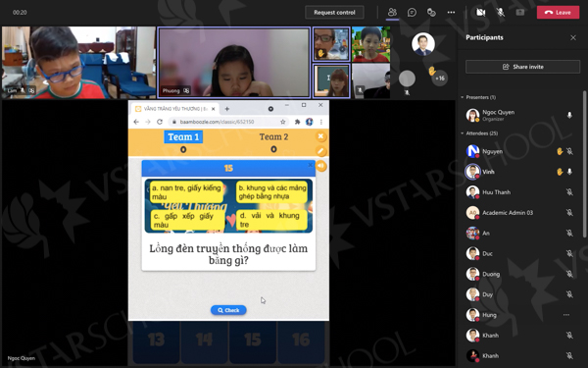The height and width of the screenshot is (368, 588).
Task: Select Share invite in Participants panel
Action: coord(522,67)
